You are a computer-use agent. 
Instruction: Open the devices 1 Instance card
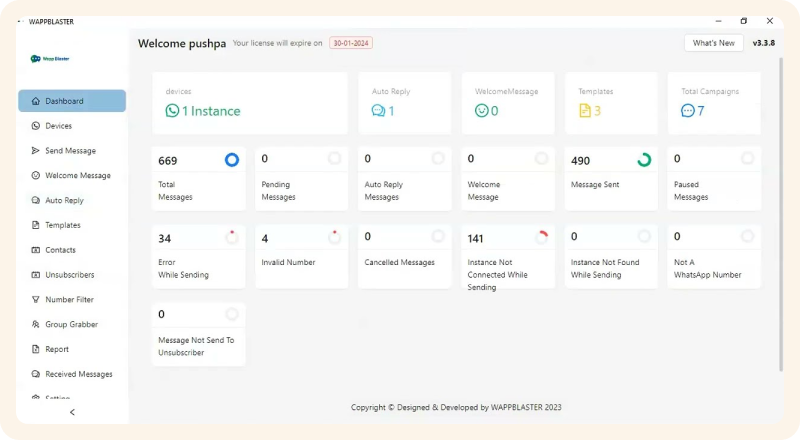pos(249,103)
